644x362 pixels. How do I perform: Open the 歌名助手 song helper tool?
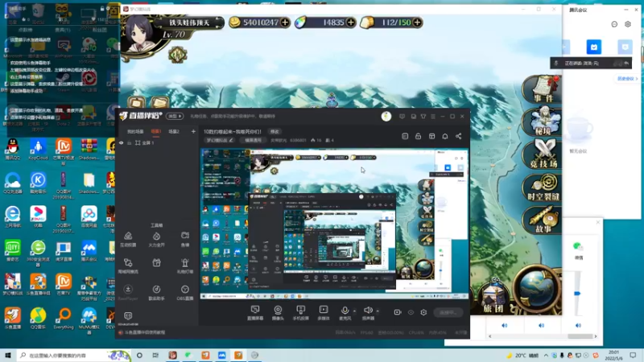[156, 293]
